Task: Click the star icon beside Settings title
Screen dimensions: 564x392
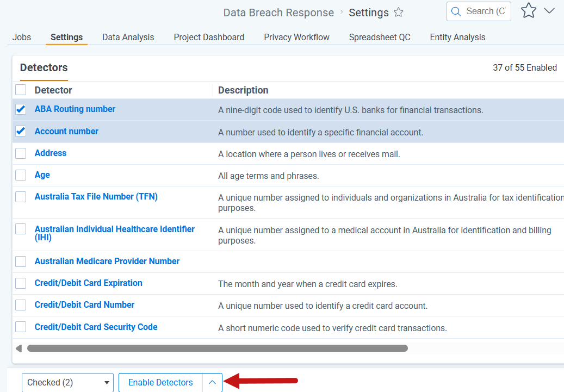Action: tap(398, 13)
